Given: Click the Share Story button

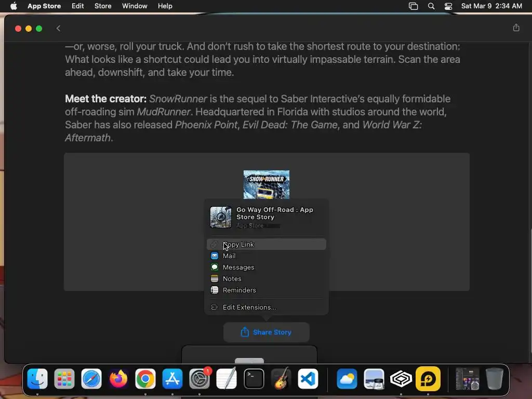Looking at the screenshot, I should pos(267,332).
